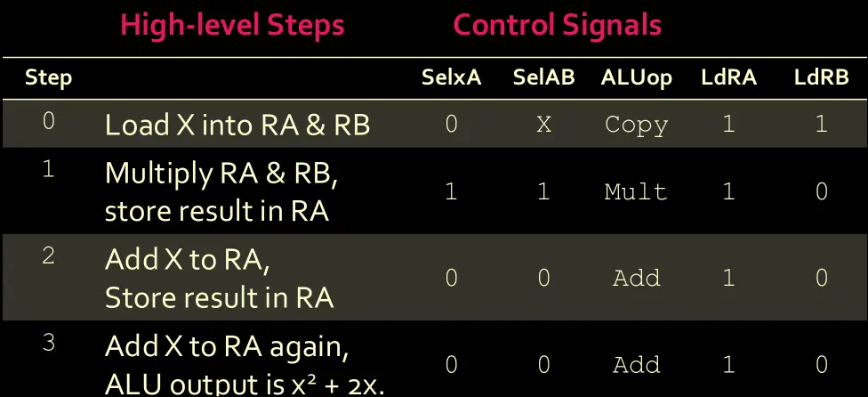Click the High-level Steps heading

click(232, 25)
